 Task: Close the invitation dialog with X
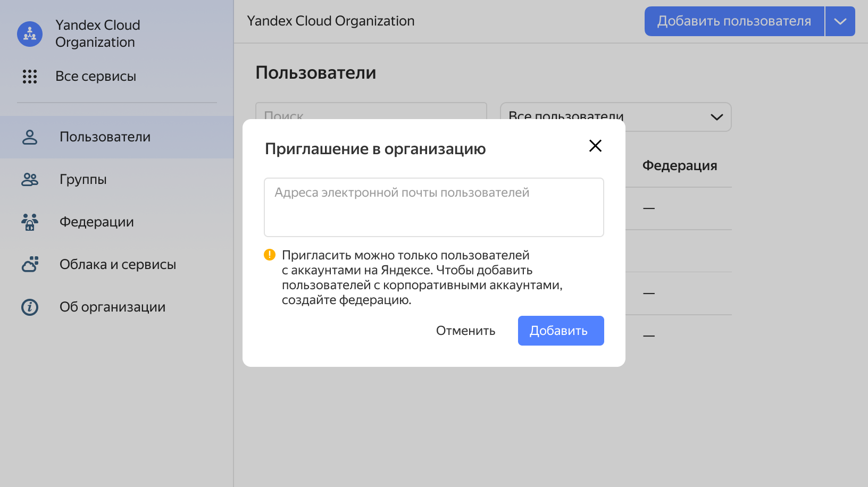tap(595, 146)
